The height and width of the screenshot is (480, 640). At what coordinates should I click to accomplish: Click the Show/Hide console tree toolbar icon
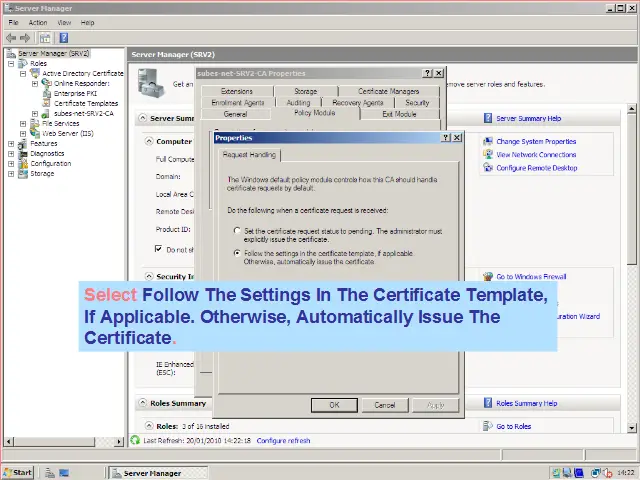[45, 38]
